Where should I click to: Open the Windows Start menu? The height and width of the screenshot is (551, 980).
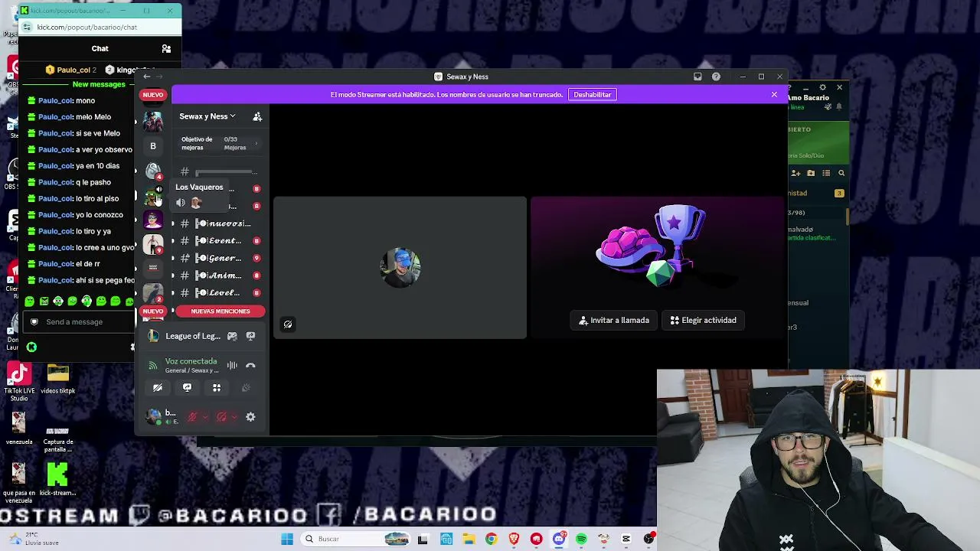287,540
